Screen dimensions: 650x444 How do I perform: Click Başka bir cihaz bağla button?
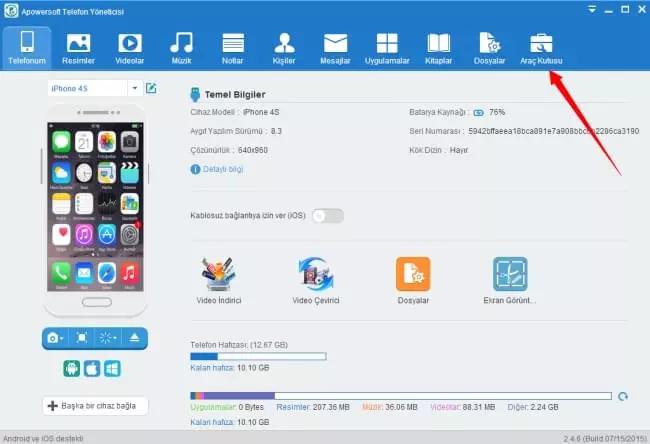[x=95, y=406]
